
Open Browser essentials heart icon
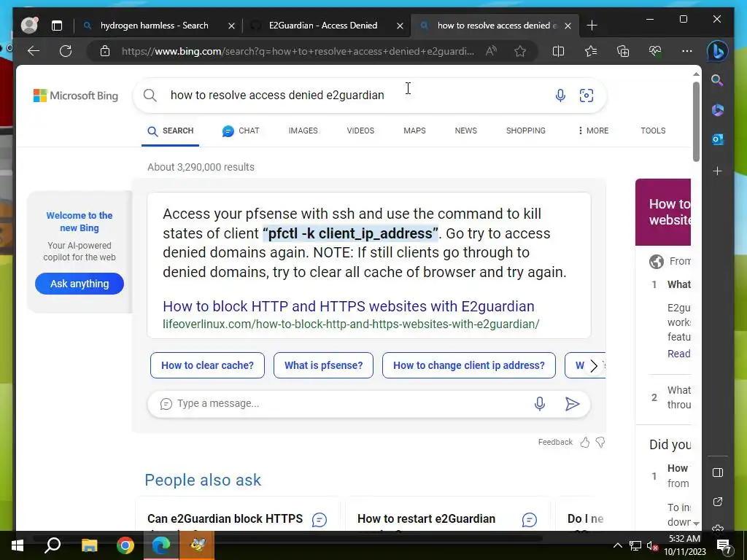[x=655, y=51]
